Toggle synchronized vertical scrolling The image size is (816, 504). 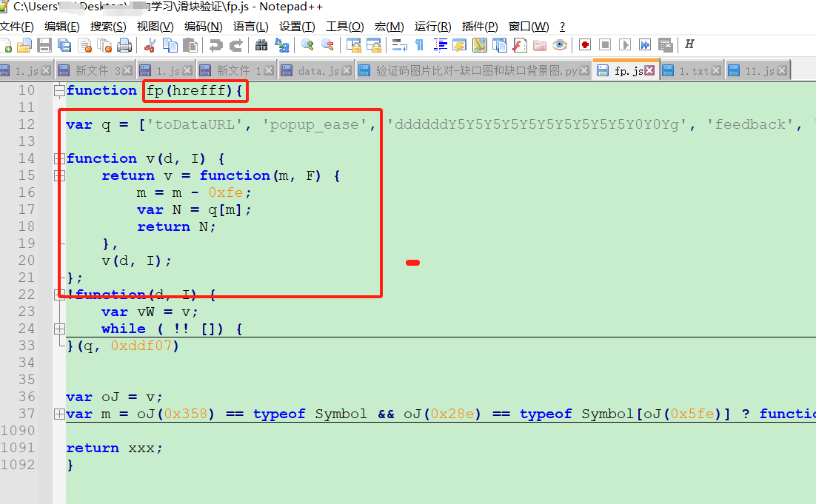pos(355,44)
